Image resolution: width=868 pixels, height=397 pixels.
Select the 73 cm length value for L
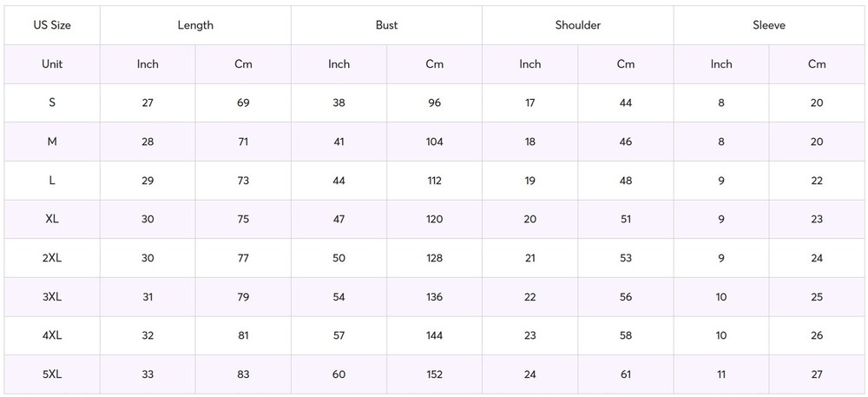243,181
